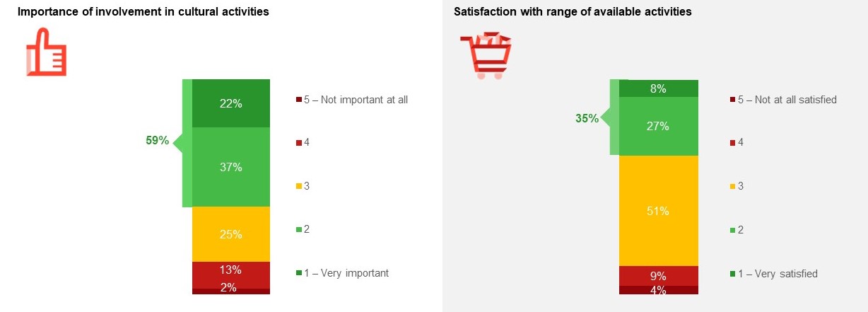868x312 pixels.
Task: Click the red thumbs-up icon
Action: [x=46, y=52]
